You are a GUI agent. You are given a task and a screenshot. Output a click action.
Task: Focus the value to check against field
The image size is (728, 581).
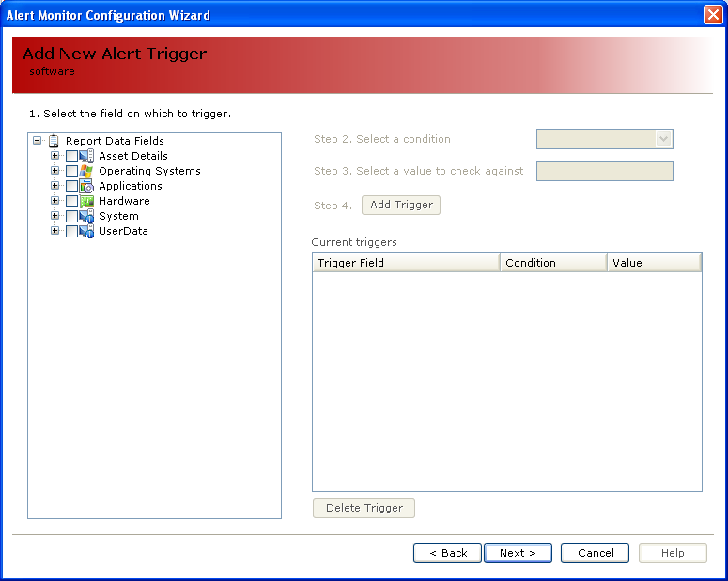coord(605,171)
